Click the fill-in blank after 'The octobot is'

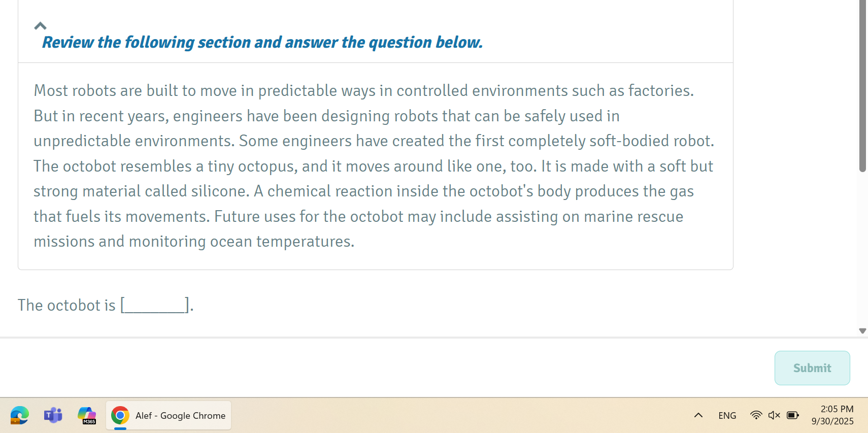tap(155, 306)
